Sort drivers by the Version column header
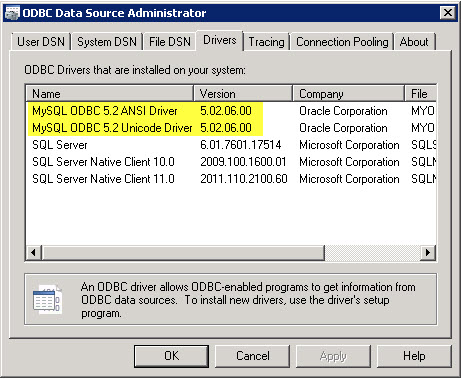Image resolution: width=461 pixels, height=379 pixels. [x=243, y=94]
